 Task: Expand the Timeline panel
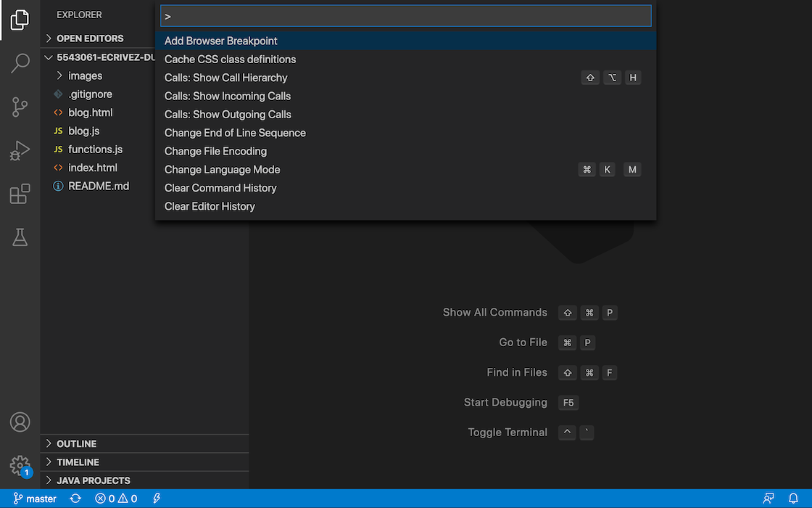point(78,462)
